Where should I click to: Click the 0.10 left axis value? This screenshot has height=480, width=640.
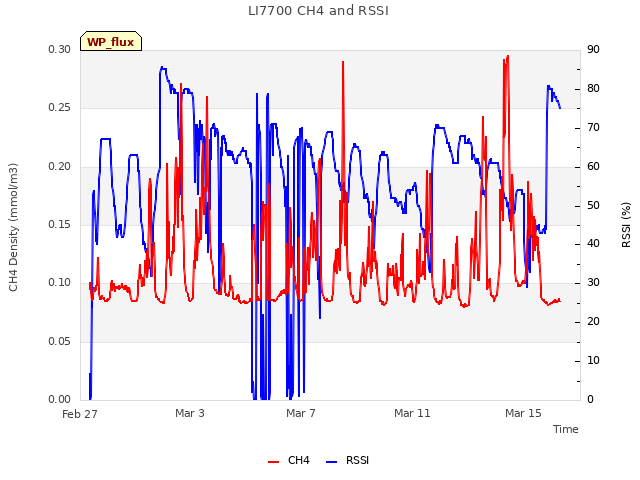[60, 282]
